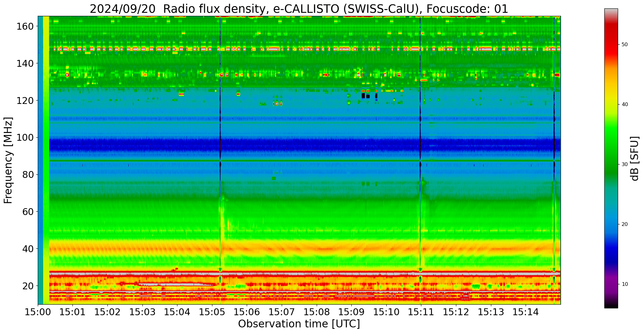Click the 160 frequency tick label
Viewport: 644px width, 333px height.
click(25, 27)
